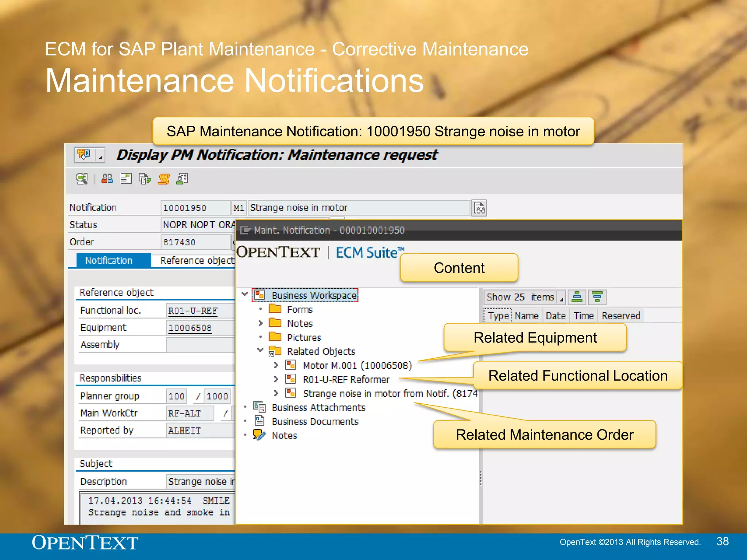
Task: Open the services for object icon in title bar
Action: [x=84, y=155]
